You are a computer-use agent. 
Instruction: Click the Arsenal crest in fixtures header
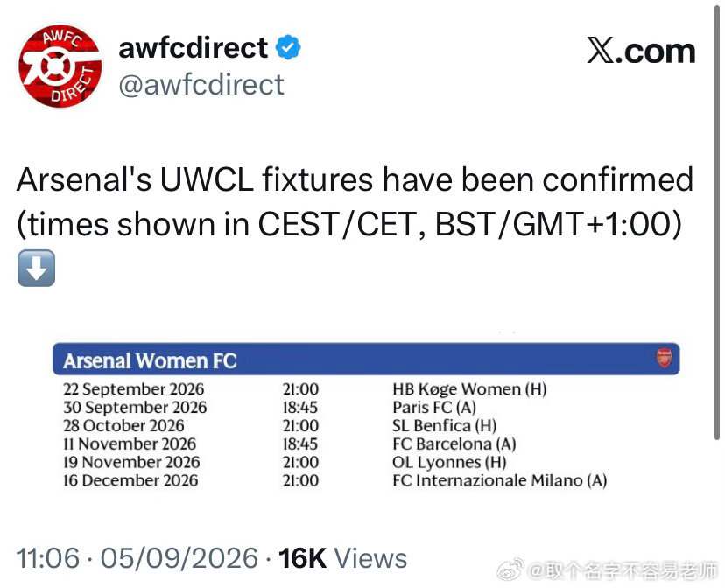pyautogui.click(x=665, y=358)
